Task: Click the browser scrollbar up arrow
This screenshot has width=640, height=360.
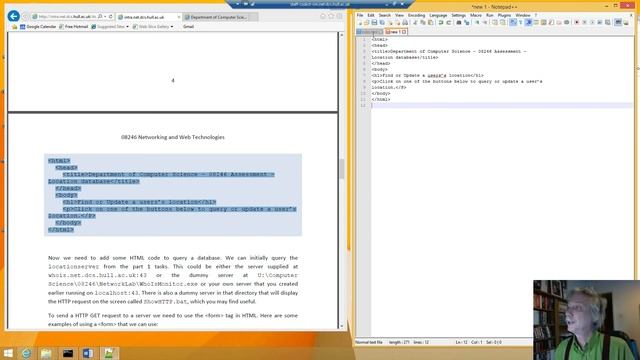Action: pyautogui.click(x=342, y=35)
